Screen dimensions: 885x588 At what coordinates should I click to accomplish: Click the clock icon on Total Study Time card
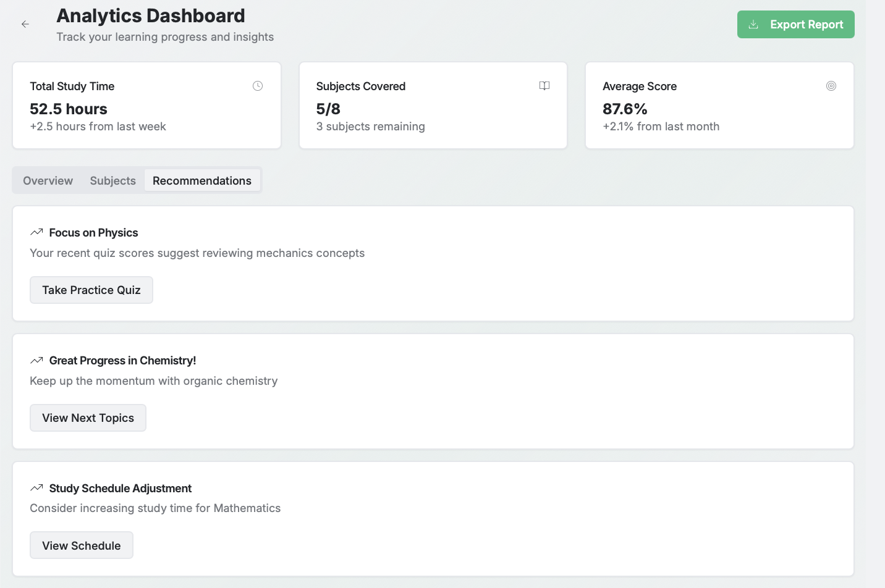258,86
